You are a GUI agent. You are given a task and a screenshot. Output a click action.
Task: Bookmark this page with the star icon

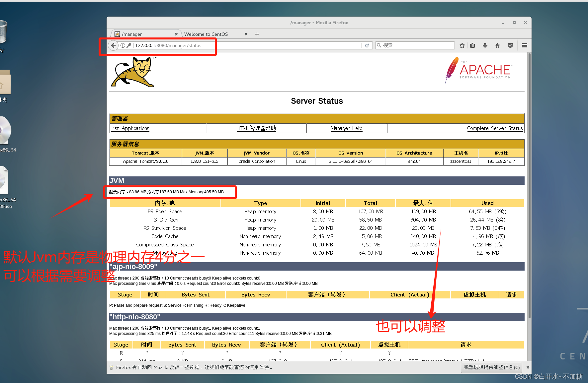[x=462, y=45]
